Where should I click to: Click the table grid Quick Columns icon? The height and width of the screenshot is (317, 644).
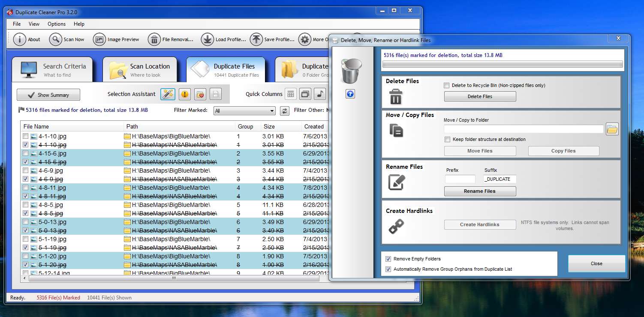[x=291, y=94]
